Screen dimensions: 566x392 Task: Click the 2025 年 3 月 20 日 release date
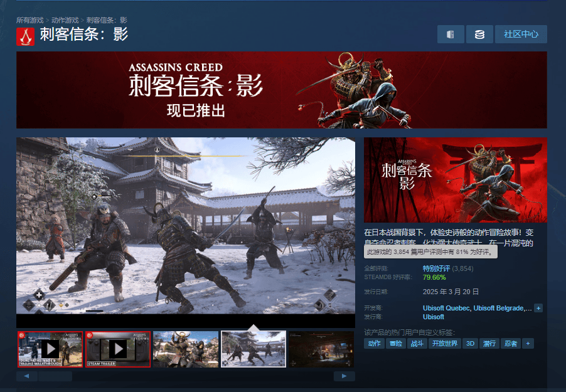click(x=451, y=292)
